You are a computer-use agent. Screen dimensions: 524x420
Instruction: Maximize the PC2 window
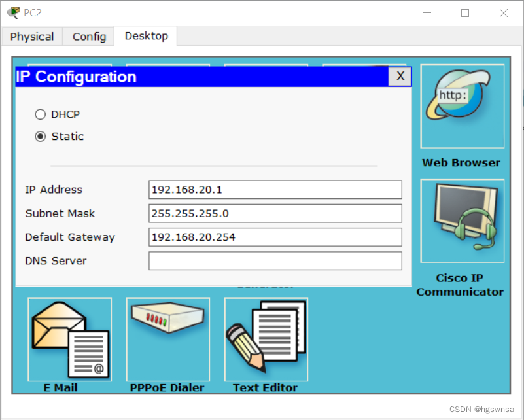click(465, 13)
